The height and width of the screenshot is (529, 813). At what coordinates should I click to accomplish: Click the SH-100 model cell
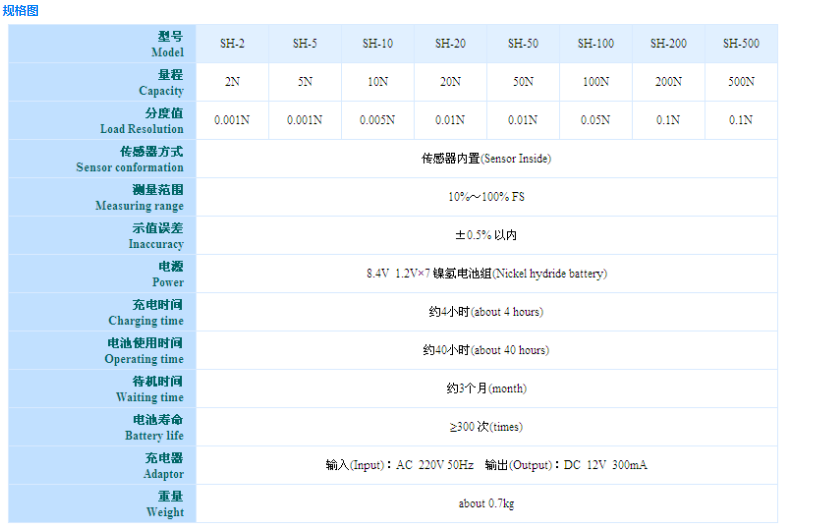pos(596,44)
